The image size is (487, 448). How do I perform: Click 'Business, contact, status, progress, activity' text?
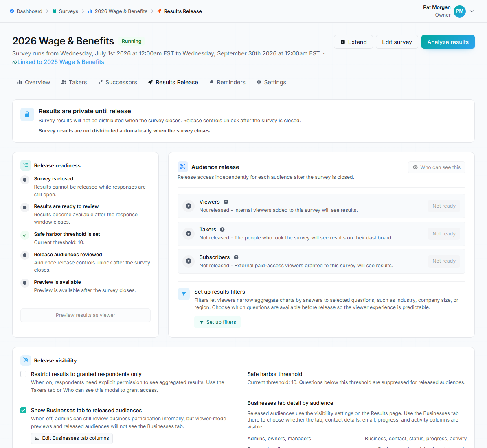416,438
